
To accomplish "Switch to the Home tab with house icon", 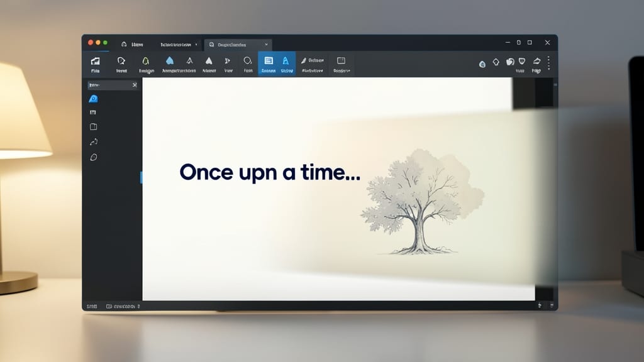I will point(132,45).
